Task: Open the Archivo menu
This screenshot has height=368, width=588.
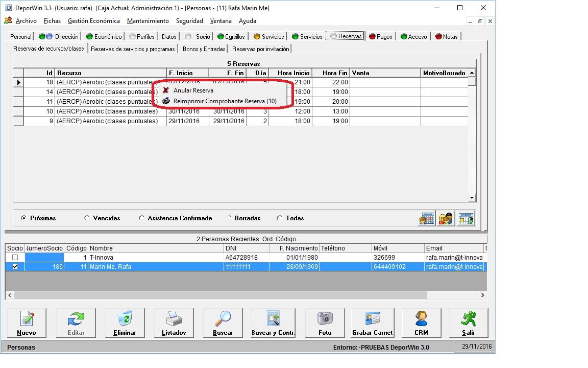Action: pos(26,21)
